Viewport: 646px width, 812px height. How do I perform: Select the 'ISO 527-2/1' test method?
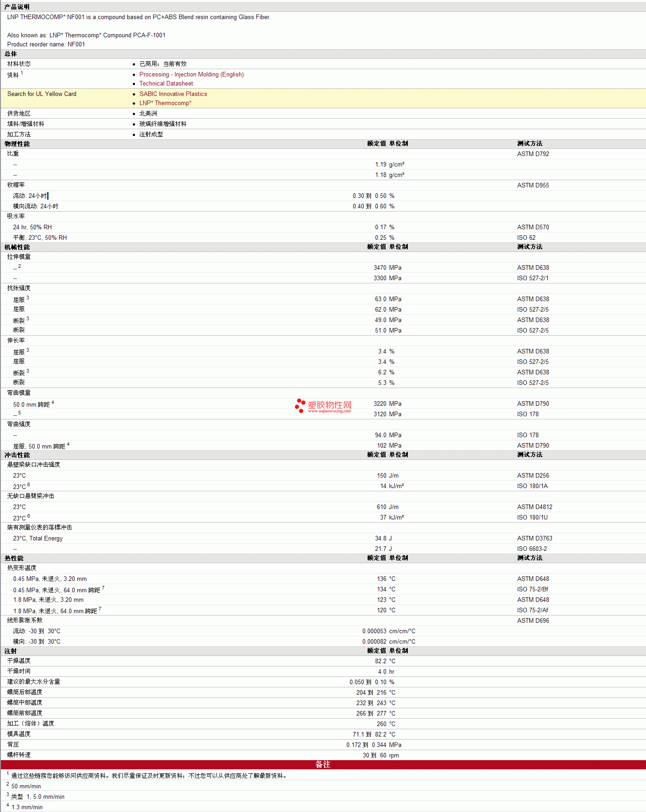tap(533, 278)
